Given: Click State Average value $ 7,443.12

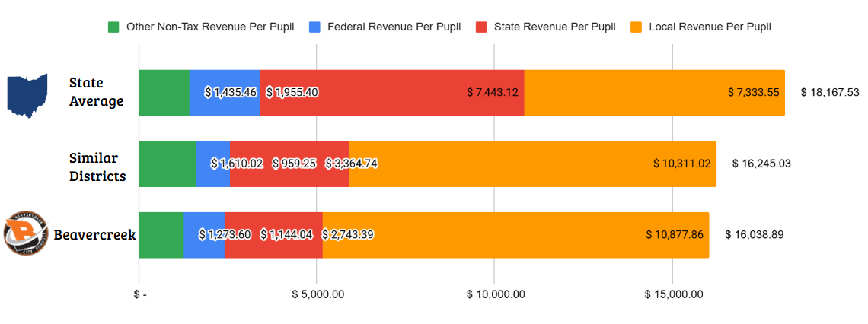Looking at the screenshot, I should [493, 92].
